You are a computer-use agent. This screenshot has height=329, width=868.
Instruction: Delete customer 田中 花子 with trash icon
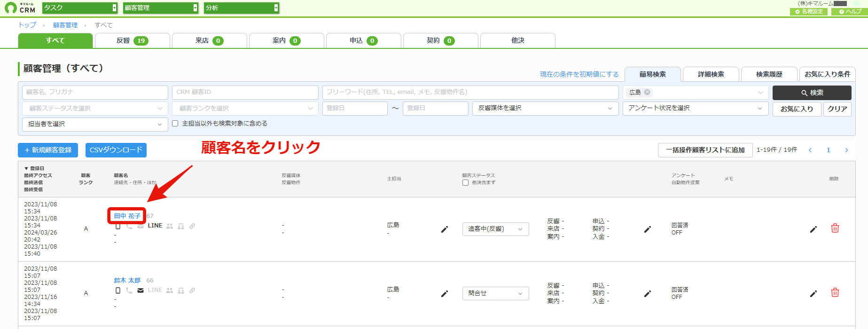tap(835, 228)
